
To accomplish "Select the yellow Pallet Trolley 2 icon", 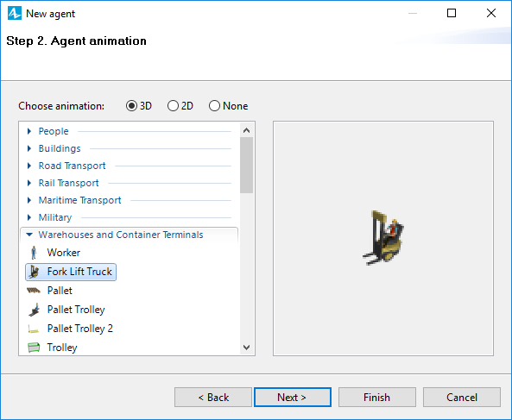I will [34, 329].
